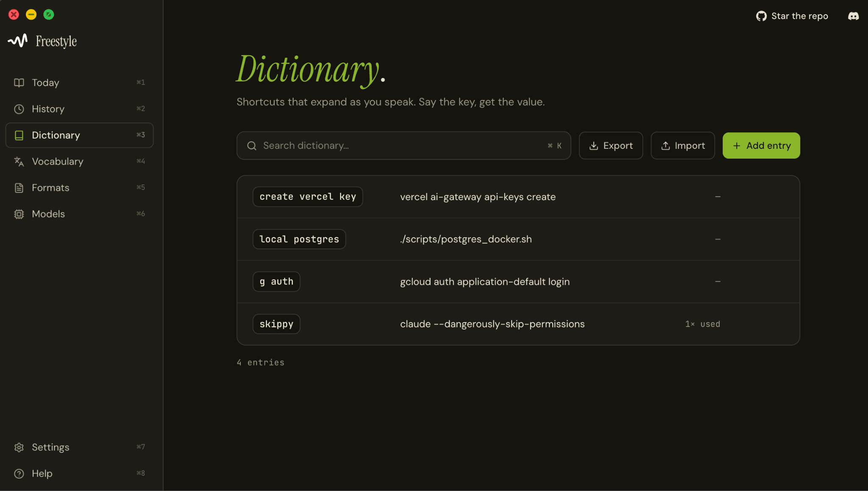
Task: Click the Export button
Action: (x=611, y=146)
